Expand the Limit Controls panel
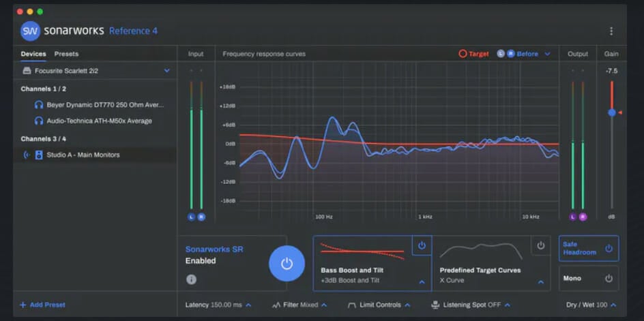Viewport: 644px width, 321px height. (407, 305)
